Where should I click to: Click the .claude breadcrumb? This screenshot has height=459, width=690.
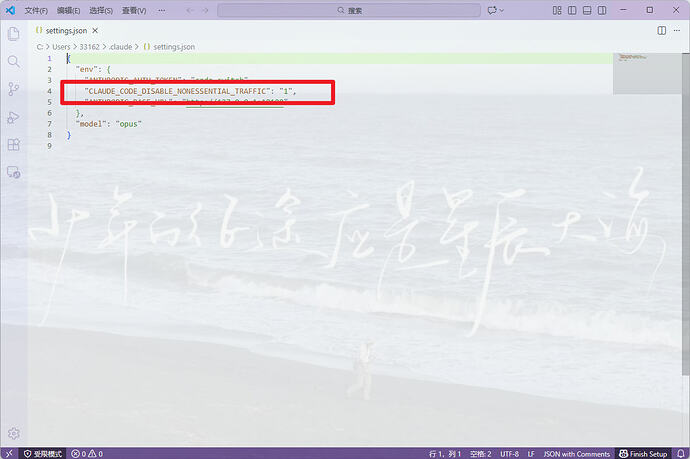click(x=121, y=47)
